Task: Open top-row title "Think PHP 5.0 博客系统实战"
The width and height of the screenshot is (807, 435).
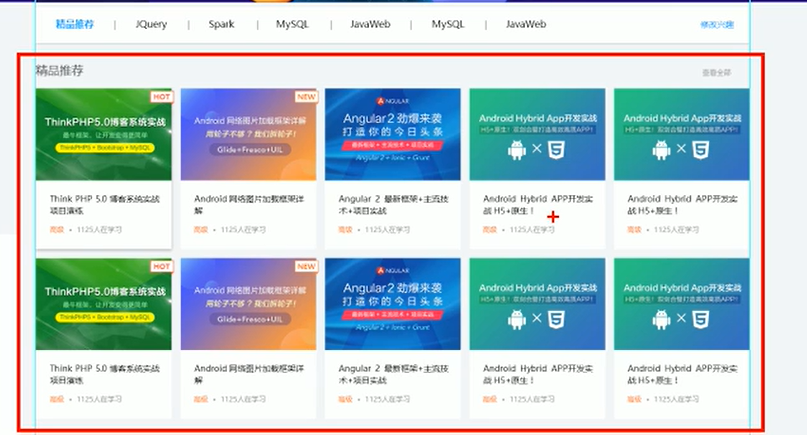Action: [x=104, y=205]
